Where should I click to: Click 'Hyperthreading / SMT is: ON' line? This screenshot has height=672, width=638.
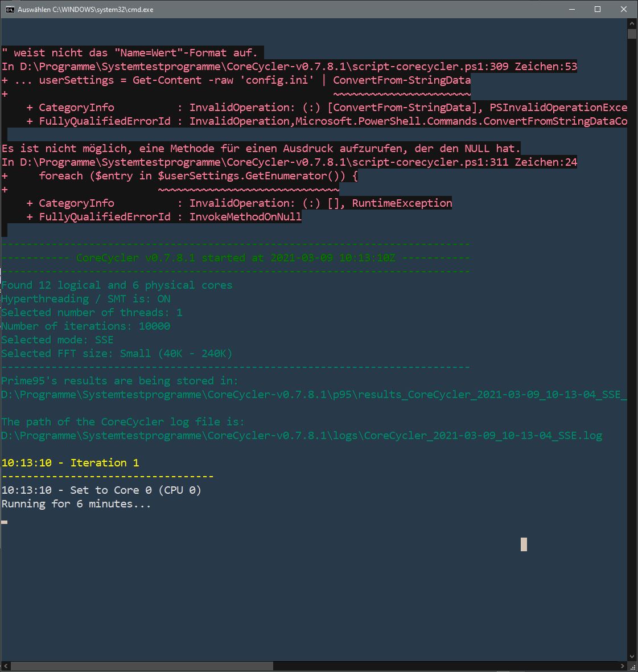pos(85,299)
